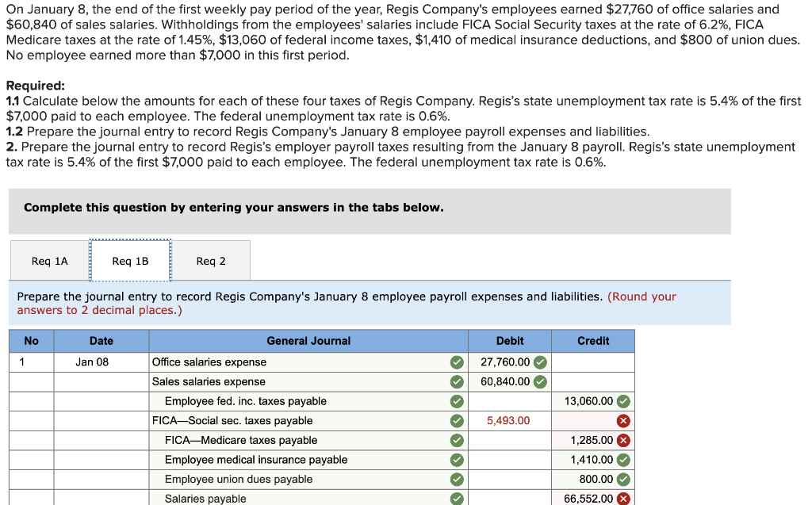The image size is (812, 505).
Task: Click entry number 1 cell
Action: click(x=32, y=362)
